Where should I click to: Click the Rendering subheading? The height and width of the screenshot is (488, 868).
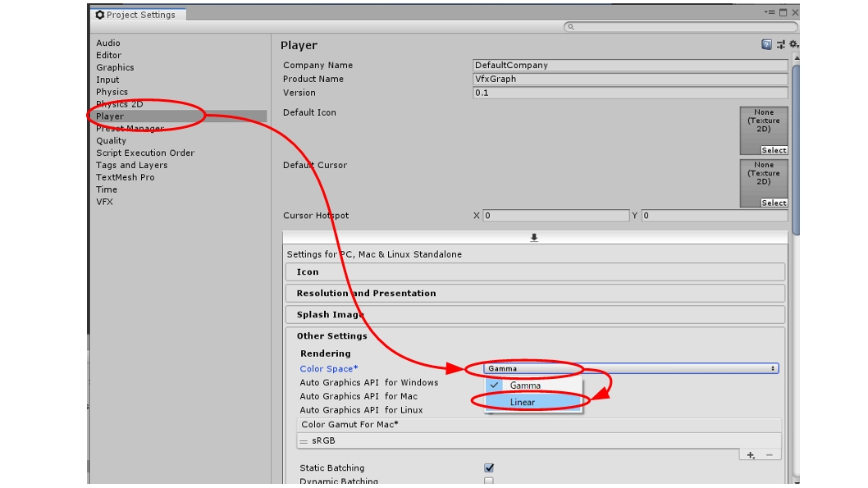pos(325,353)
